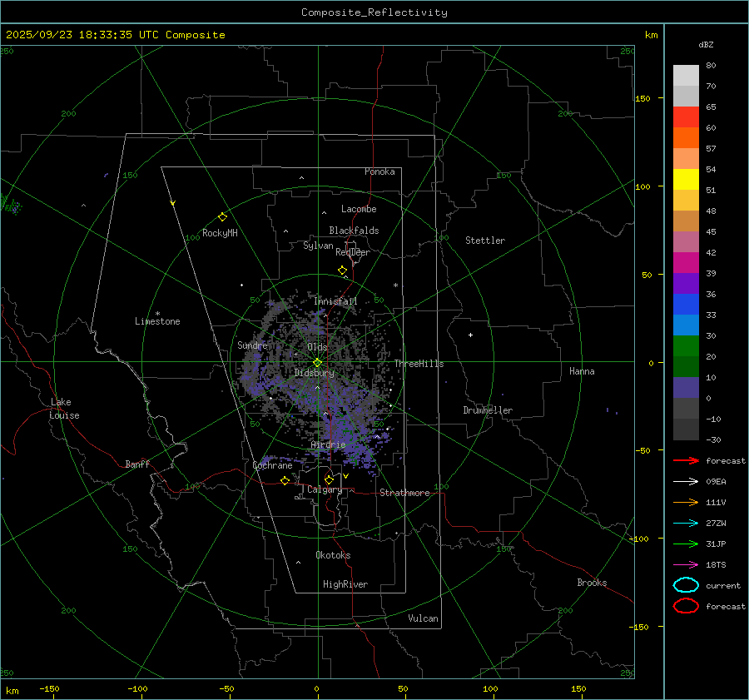The height and width of the screenshot is (700, 749).
Task: Click the green 31JP arrow symbol
Action: coord(686,544)
